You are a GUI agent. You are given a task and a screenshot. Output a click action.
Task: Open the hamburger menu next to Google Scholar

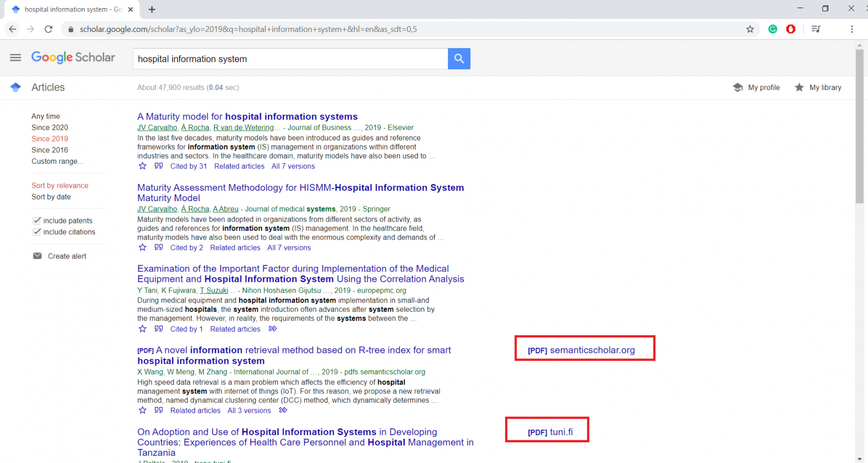point(15,57)
